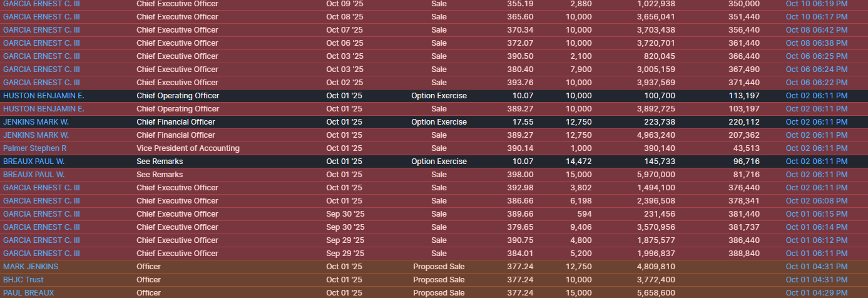This screenshot has height=298, width=868.
Task: Select the Vice President of Accounting row cell
Action: point(188,148)
